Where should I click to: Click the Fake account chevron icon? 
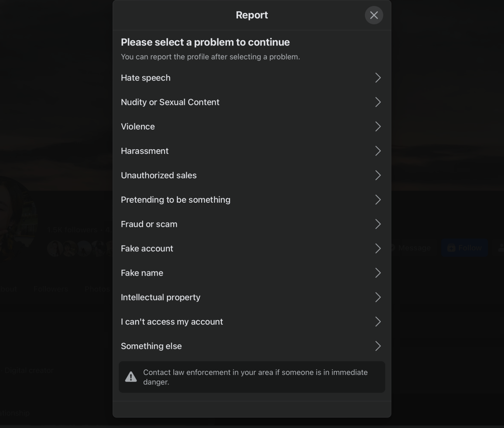tap(378, 249)
